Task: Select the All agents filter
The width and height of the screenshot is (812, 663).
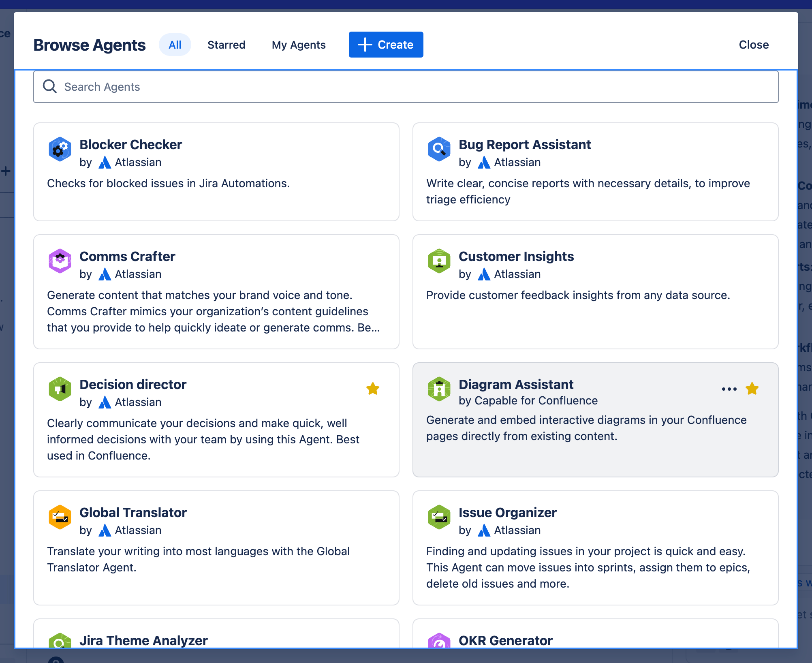Action: coord(175,45)
